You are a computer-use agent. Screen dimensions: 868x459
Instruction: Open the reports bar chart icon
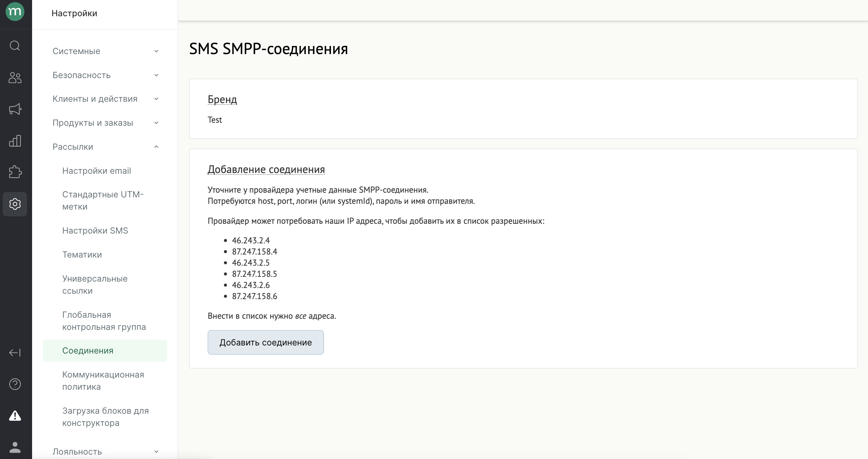tap(15, 141)
